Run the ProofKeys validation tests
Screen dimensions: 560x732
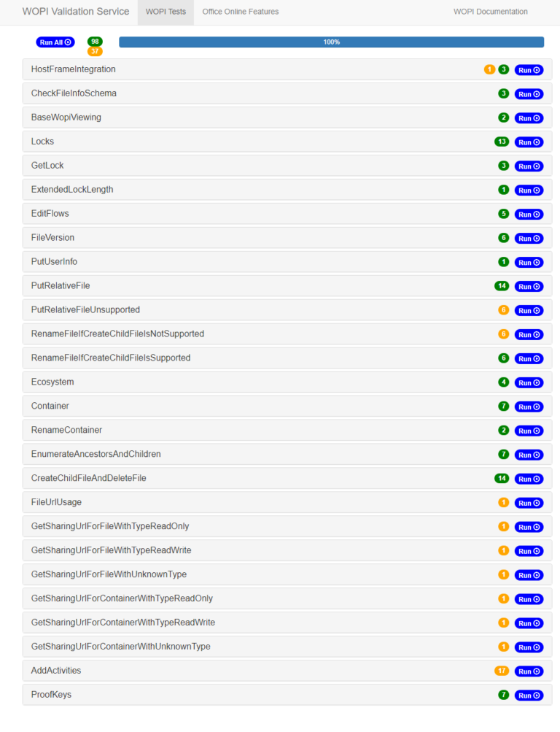529,695
